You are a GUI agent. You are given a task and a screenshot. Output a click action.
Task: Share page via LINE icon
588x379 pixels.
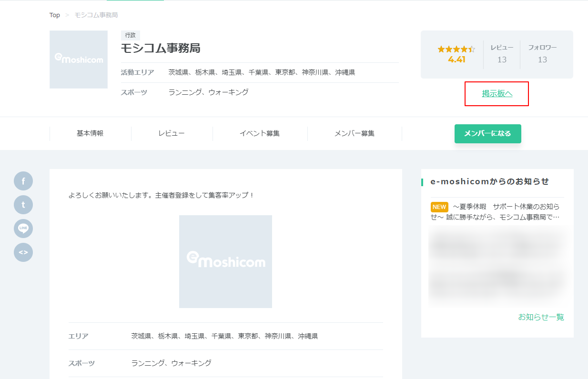point(23,229)
